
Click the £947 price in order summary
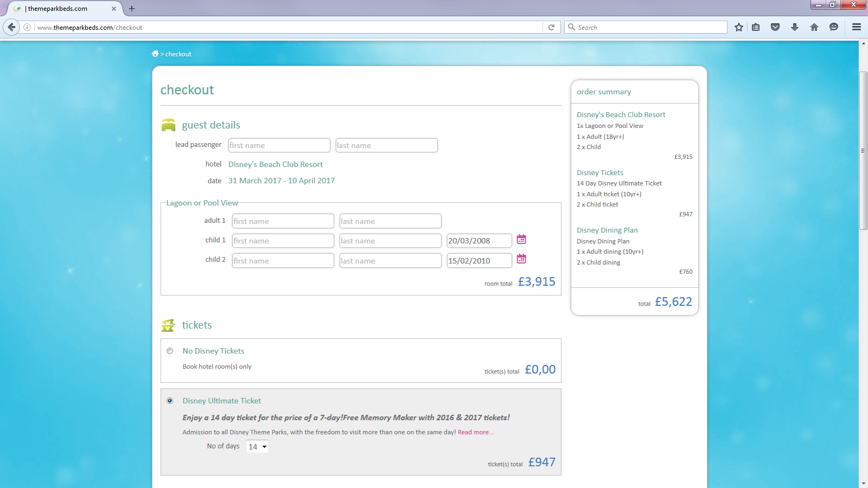(686, 214)
